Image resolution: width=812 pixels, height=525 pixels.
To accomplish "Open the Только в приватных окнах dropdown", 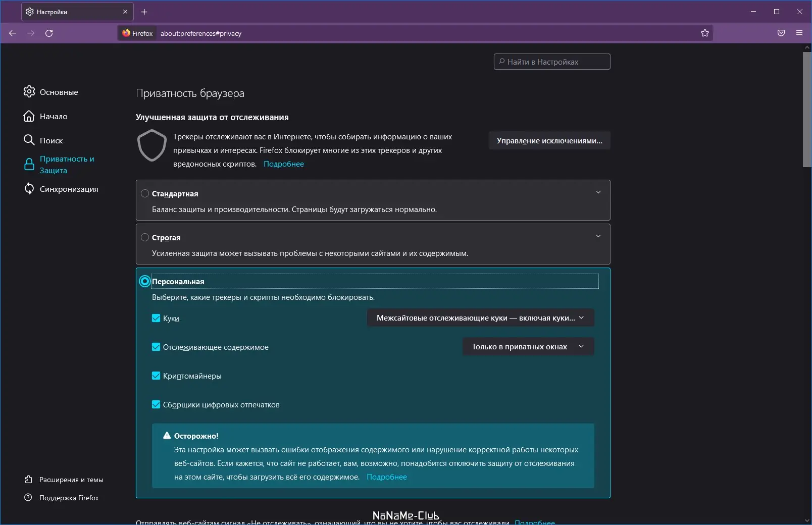I will (527, 346).
